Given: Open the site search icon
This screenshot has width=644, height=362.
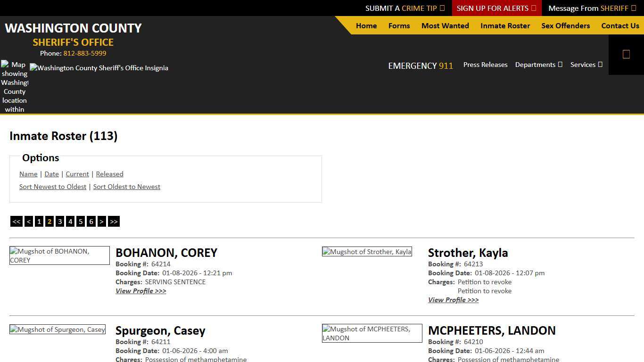Looking at the screenshot, I should tap(626, 54).
